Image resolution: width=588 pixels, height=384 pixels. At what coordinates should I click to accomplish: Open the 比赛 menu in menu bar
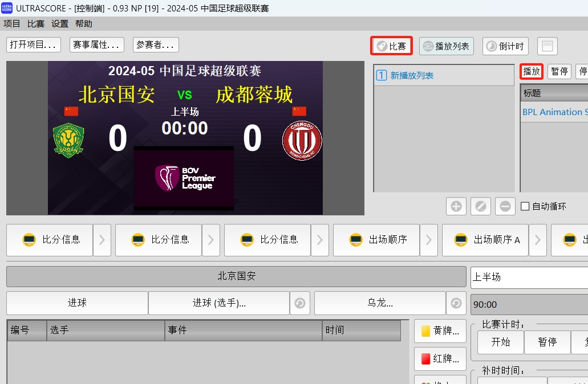click(x=36, y=23)
